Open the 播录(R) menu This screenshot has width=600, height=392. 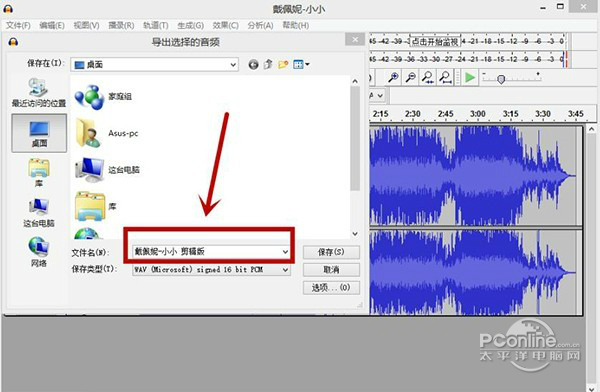[x=121, y=25]
